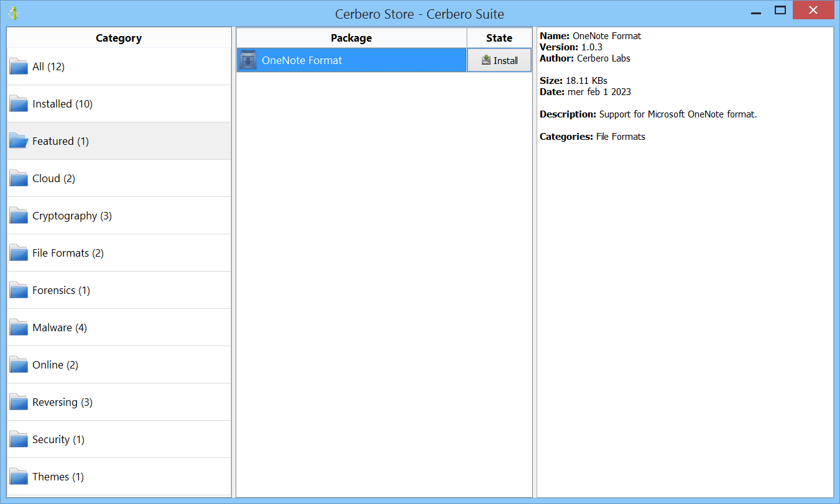This screenshot has width=840, height=504.
Task: Open the Online (2) category
Action: point(119,365)
